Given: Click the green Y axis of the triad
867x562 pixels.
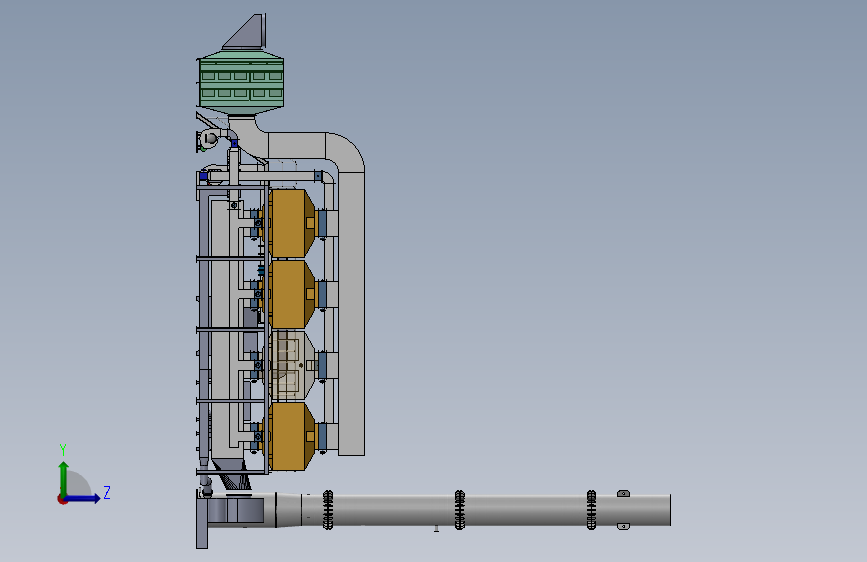Looking at the screenshot, I should pyautogui.click(x=64, y=478).
